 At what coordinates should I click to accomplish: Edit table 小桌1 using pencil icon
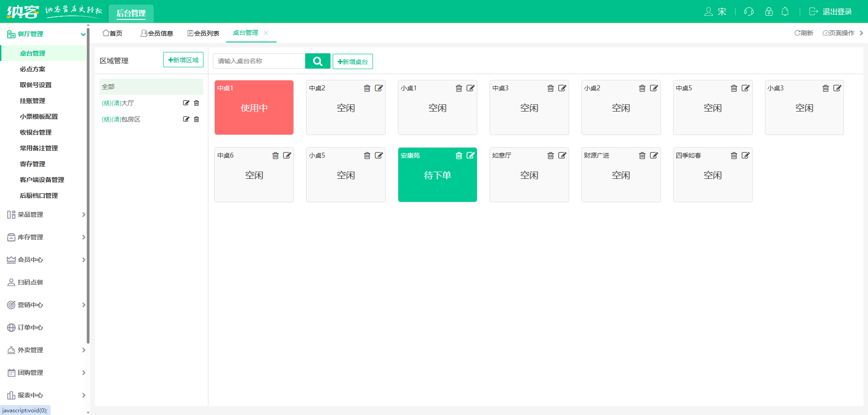coord(470,89)
